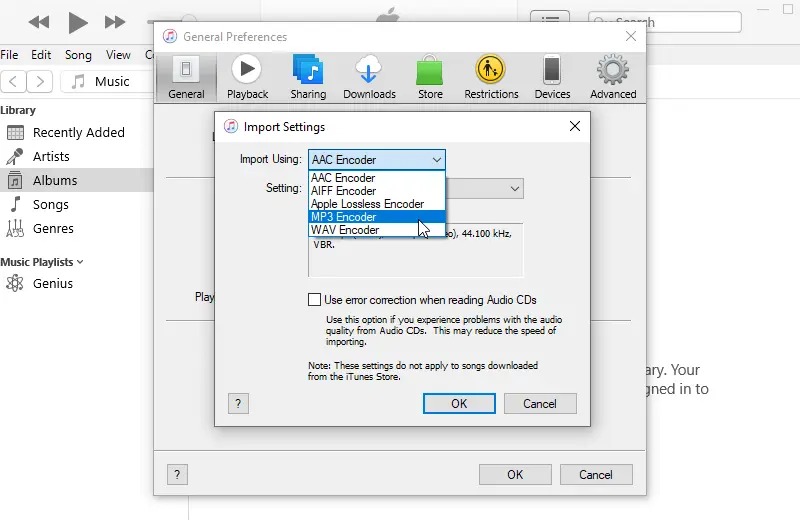Close the General Preferences window
Screen dimensions: 800x520
[631, 36]
